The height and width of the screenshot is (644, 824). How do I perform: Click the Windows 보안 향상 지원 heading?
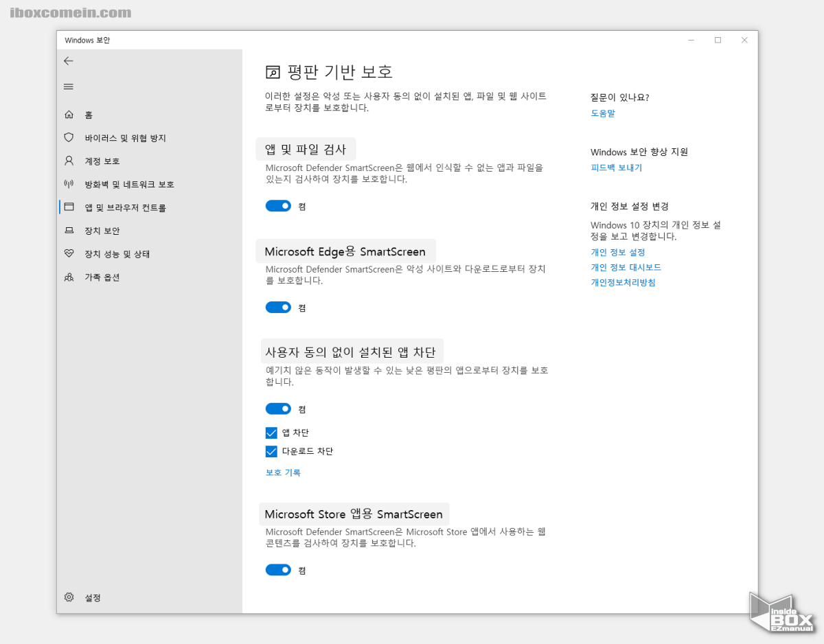[x=639, y=152]
